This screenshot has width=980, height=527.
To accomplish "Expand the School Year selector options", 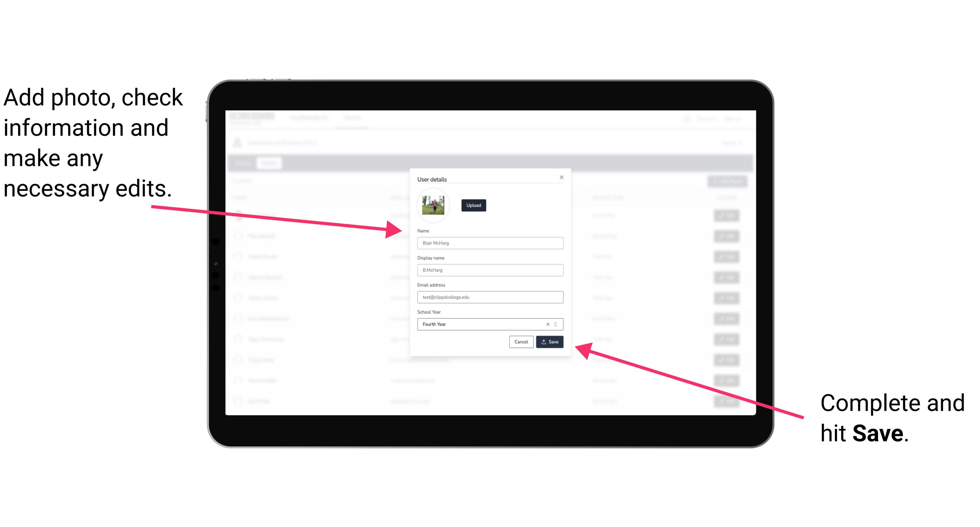I will tap(557, 324).
